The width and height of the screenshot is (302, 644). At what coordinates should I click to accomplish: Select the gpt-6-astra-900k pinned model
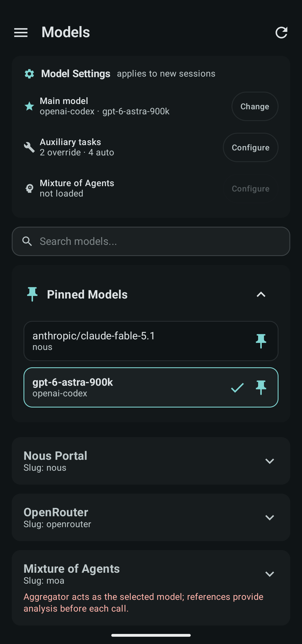pyautogui.click(x=151, y=387)
